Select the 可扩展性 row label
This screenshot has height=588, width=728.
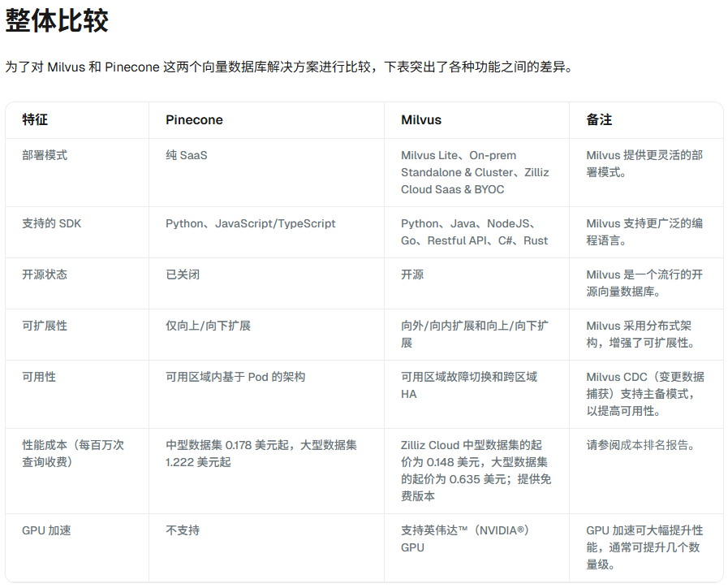coord(45,326)
